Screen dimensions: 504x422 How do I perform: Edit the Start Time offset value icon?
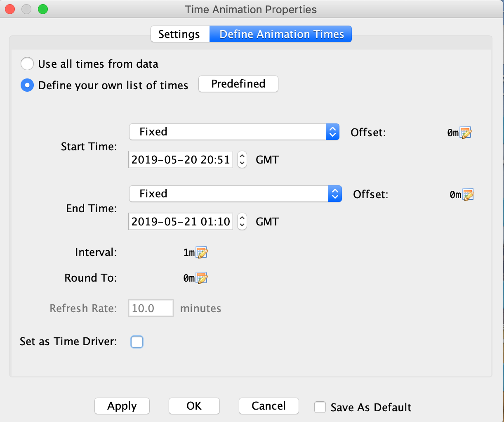[466, 133]
